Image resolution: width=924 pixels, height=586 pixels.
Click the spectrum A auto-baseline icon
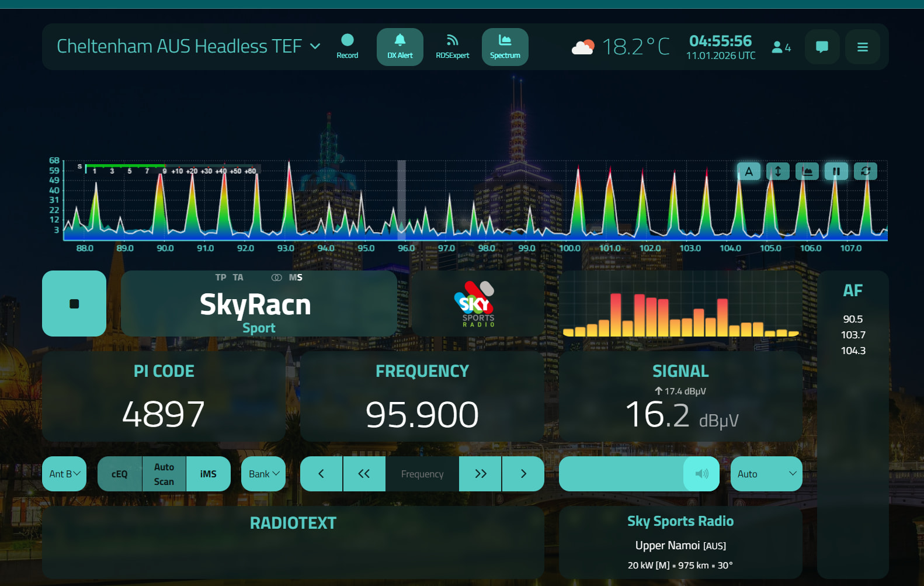748,171
